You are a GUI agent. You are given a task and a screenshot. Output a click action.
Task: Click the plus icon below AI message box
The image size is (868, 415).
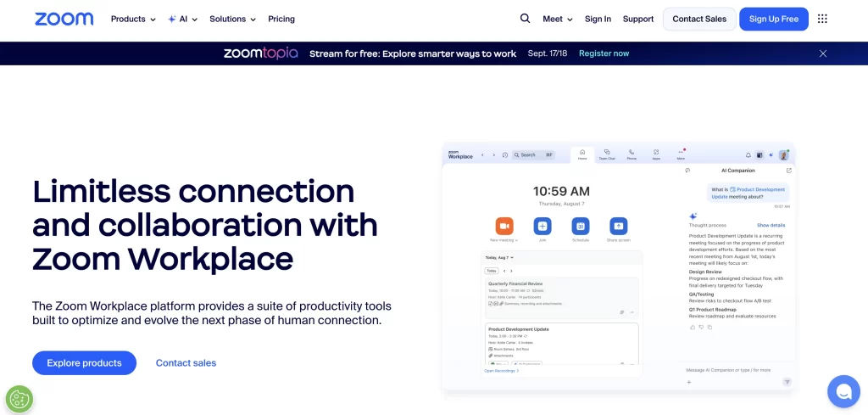(x=689, y=382)
